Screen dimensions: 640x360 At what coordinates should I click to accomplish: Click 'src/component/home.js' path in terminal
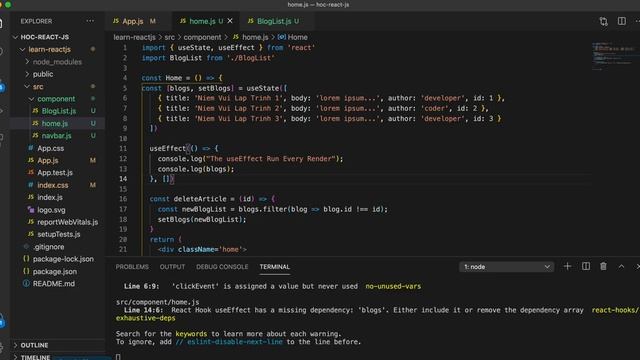point(158,302)
